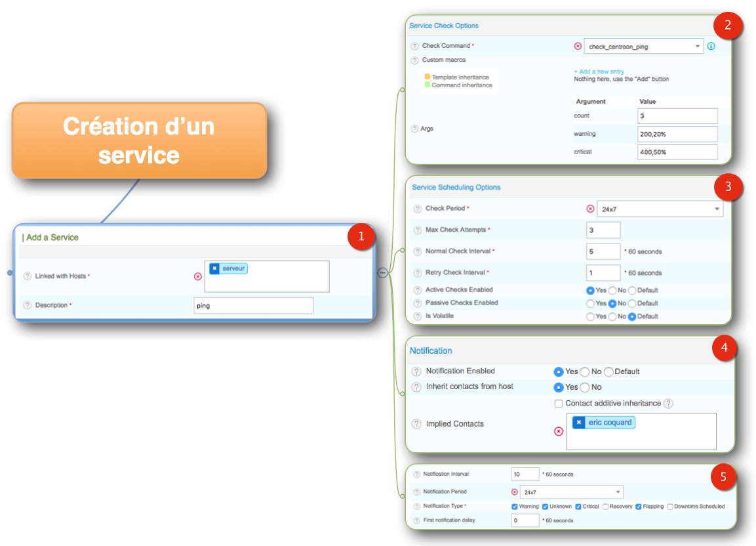Viewport: 756px width, 546px height.
Task: Click help icon next to Contact additive inheritance
Action: click(x=668, y=404)
